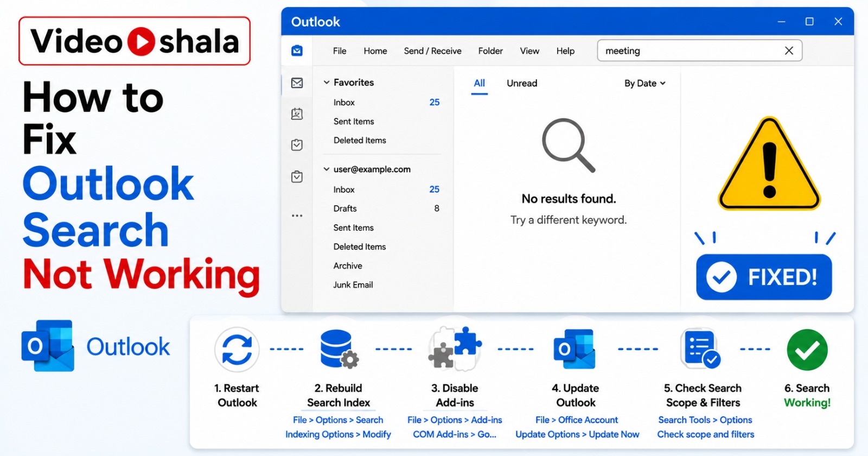Switch to the All messages tab
Viewport: 868px width, 456px height.
click(480, 84)
